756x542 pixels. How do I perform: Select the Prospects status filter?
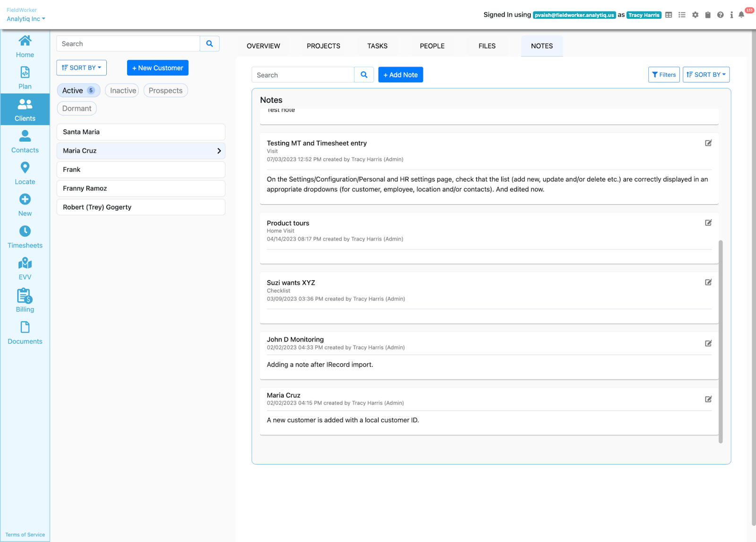(165, 91)
